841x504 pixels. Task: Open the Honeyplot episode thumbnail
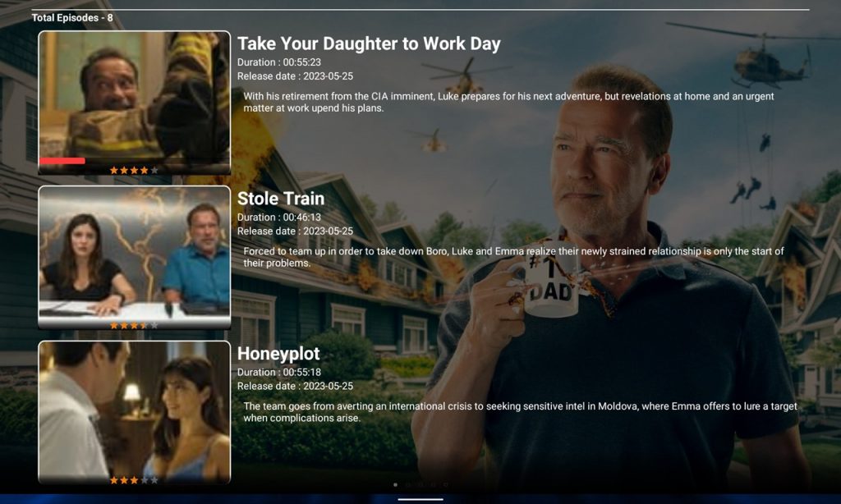(x=134, y=408)
